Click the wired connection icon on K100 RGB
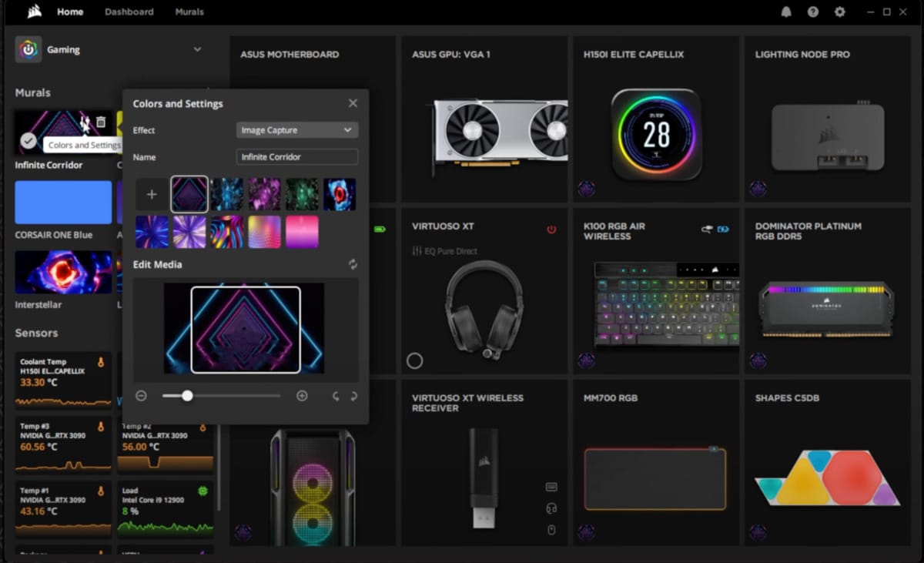This screenshot has height=563, width=924. [x=706, y=228]
